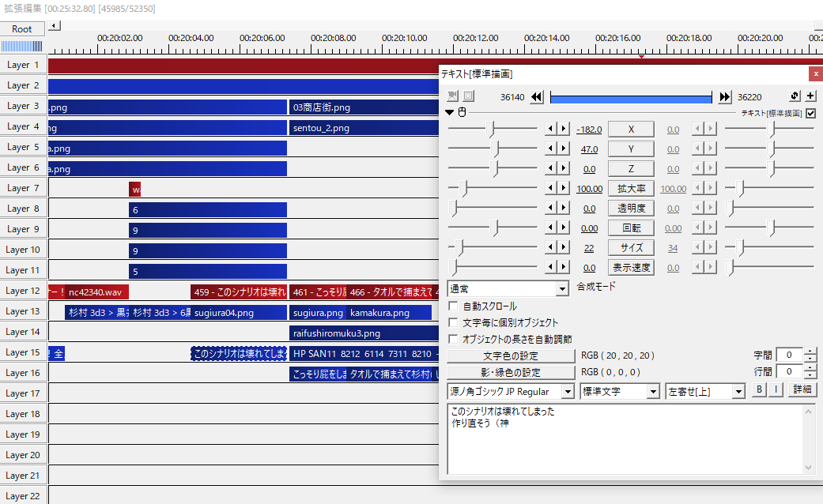This screenshot has height=504, width=823.
Task: Select the dashed このシナリオは壊れて clip on Layer 15
Action: 239,353
